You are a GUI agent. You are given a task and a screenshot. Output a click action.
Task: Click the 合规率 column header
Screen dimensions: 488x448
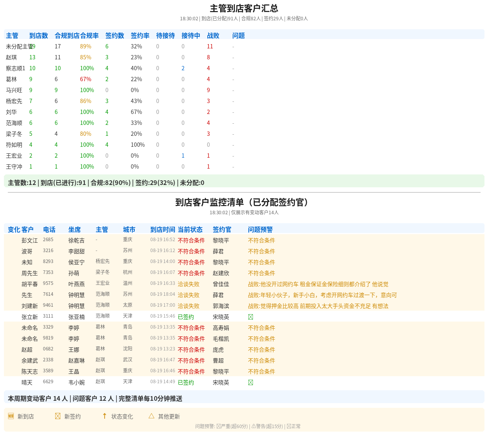pos(89,36)
